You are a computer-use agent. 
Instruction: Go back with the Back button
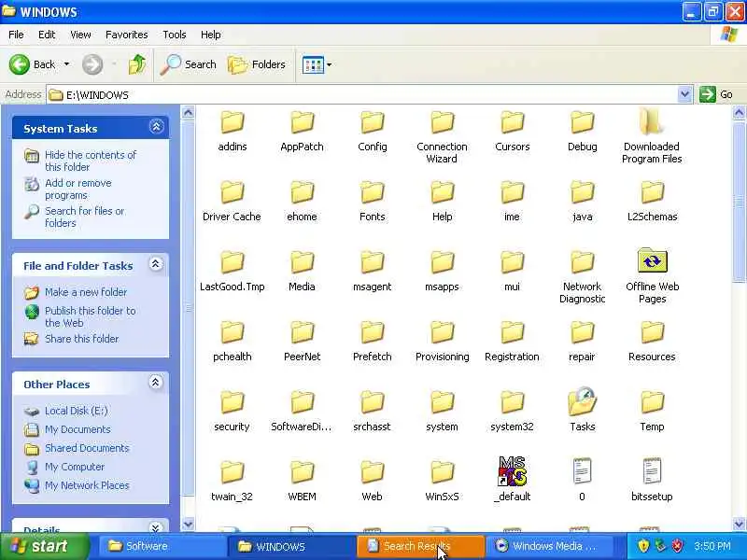point(32,64)
